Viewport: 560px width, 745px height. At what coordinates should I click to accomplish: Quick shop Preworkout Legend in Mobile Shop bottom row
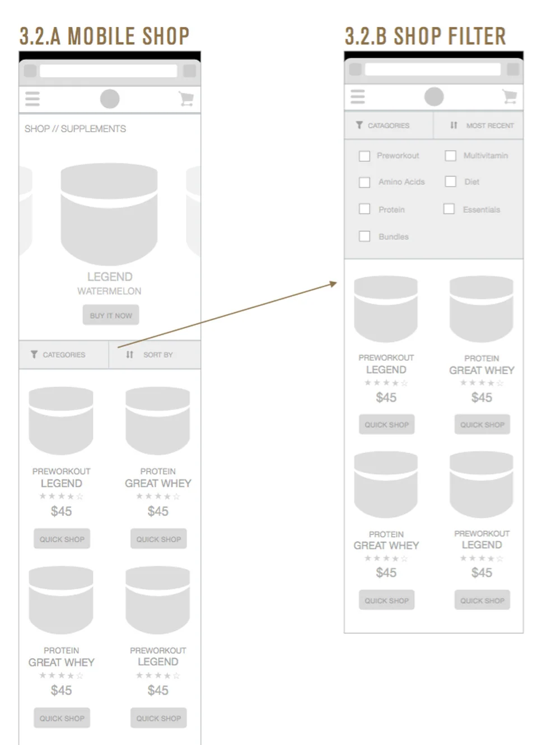coord(158,718)
